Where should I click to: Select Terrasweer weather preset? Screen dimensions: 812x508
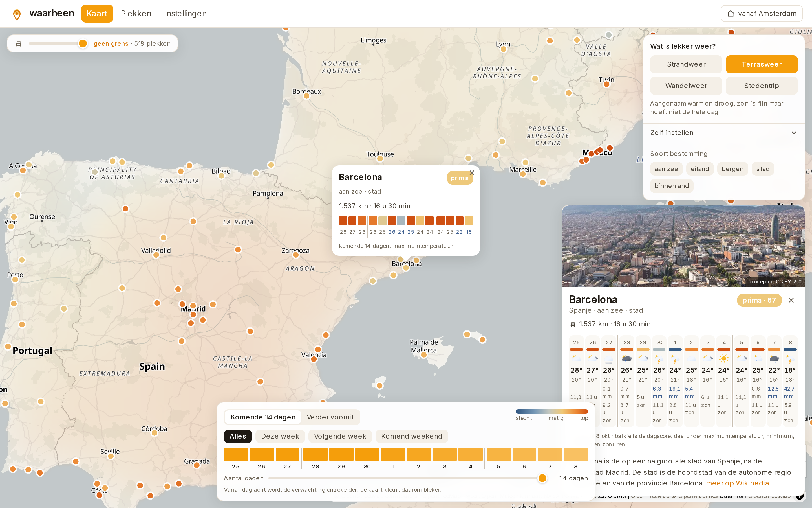point(761,64)
